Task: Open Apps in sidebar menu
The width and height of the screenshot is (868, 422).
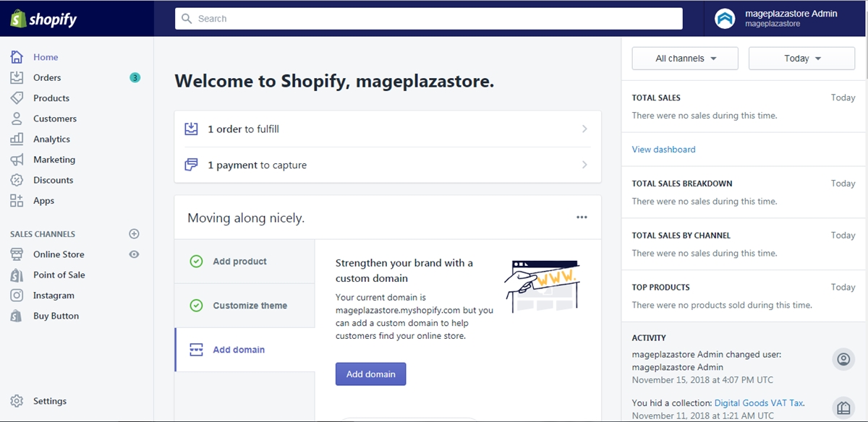Action: (x=43, y=201)
